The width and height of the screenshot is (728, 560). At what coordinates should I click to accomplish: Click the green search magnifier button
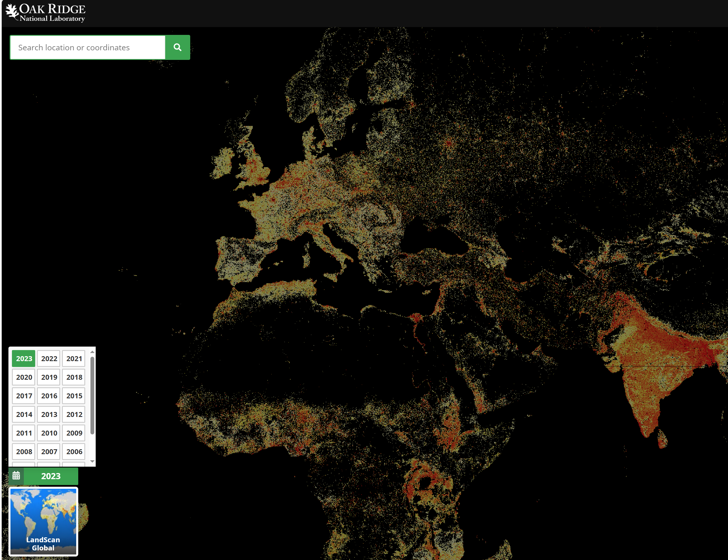[177, 47]
